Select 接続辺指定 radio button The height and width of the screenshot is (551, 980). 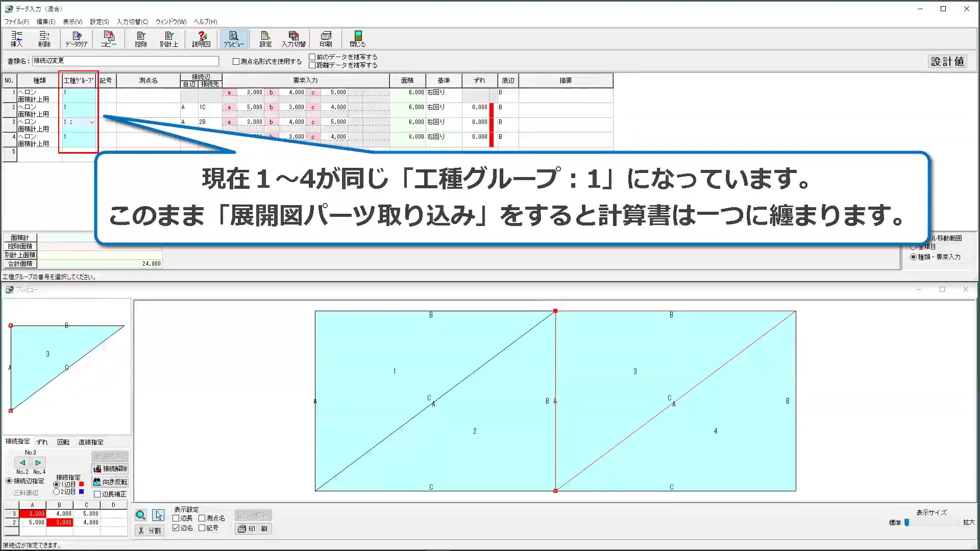(x=9, y=481)
